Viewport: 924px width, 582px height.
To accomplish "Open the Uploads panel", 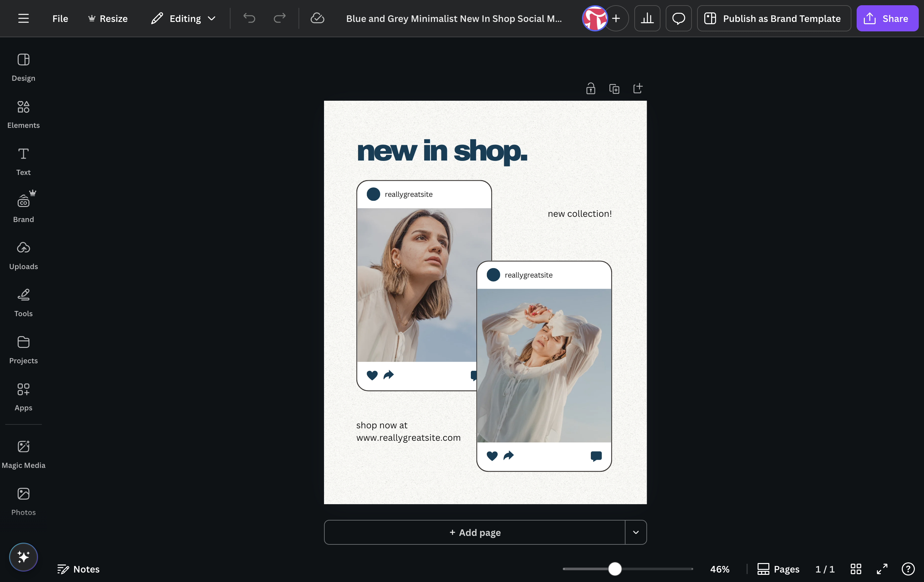I will click(x=24, y=255).
